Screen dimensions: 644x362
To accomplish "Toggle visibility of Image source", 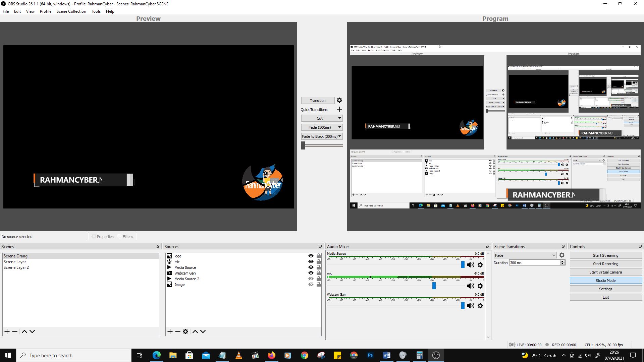I will [311, 284].
